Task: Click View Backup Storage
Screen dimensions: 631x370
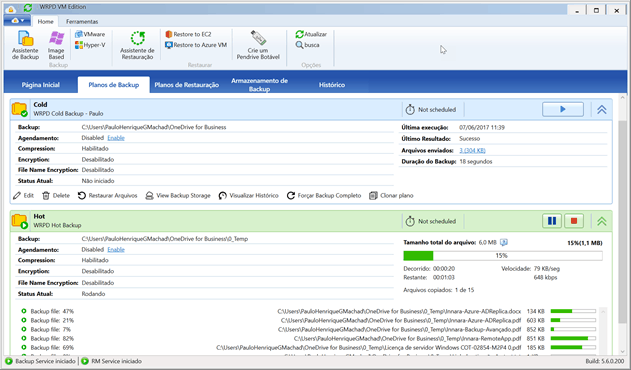Action: pyautogui.click(x=178, y=196)
